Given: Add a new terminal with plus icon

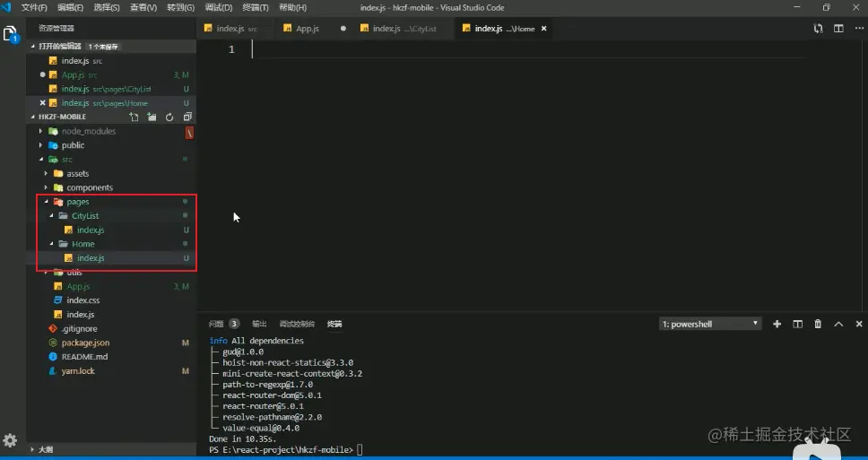Looking at the screenshot, I should coord(777,324).
